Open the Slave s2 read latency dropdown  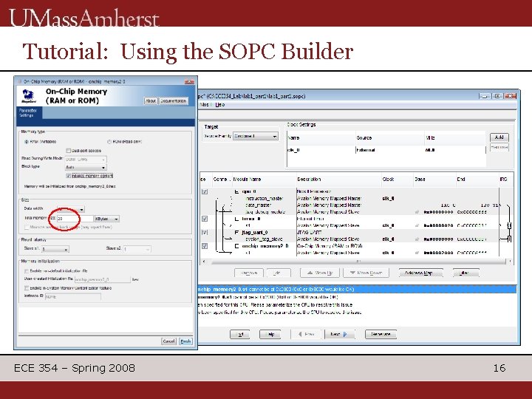137,249
